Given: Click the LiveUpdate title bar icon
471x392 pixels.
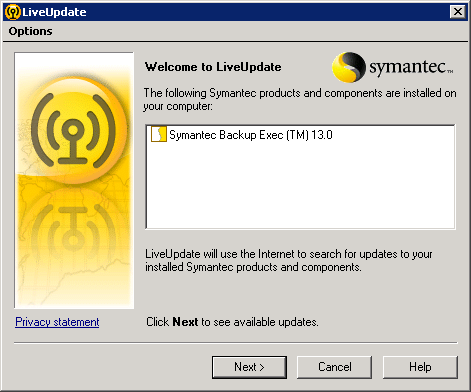Looking at the screenshot, I should tap(13, 12).
